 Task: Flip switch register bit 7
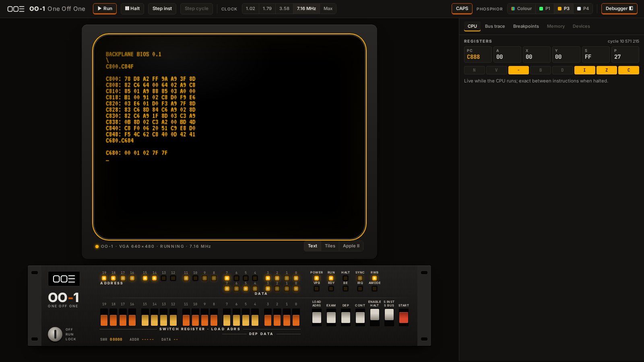point(227,317)
